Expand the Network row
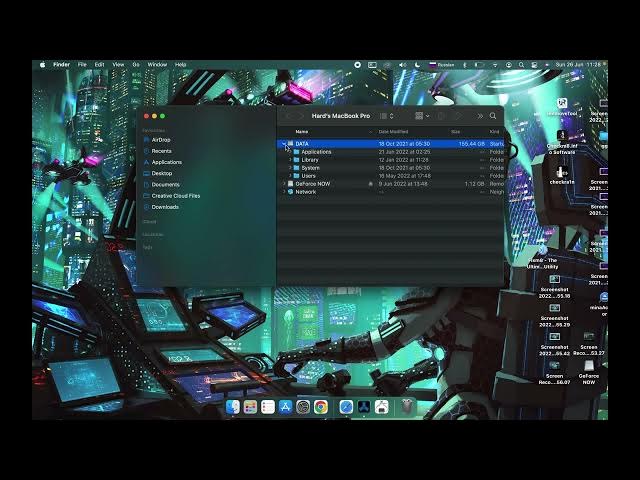640x480 pixels. pyautogui.click(x=284, y=192)
